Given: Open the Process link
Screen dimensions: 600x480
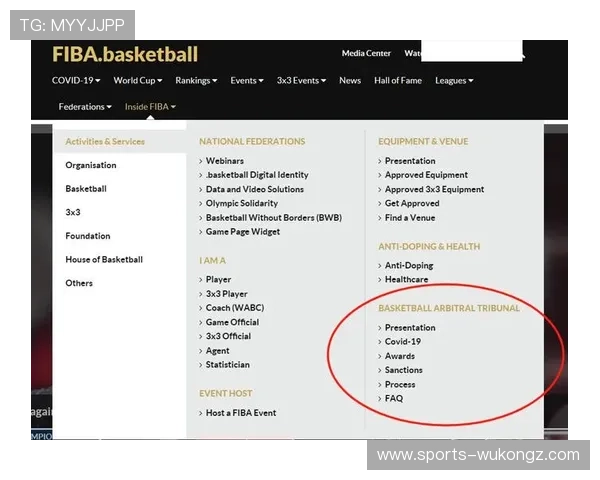Looking at the screenshot, I should click(400, 384).
